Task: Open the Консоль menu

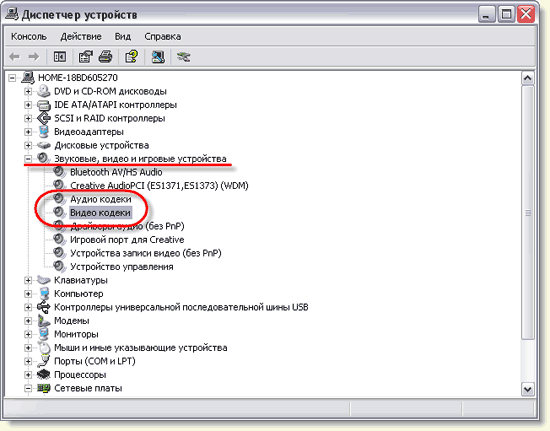Action: [29, 36]
